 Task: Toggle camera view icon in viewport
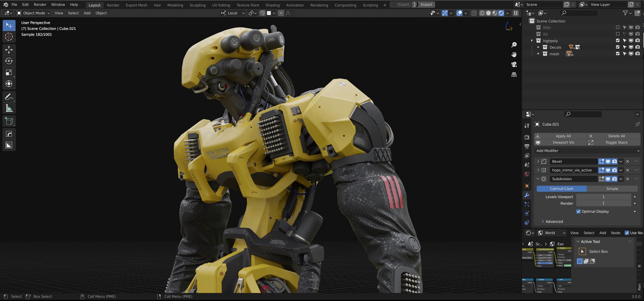[x=514, y=64]
